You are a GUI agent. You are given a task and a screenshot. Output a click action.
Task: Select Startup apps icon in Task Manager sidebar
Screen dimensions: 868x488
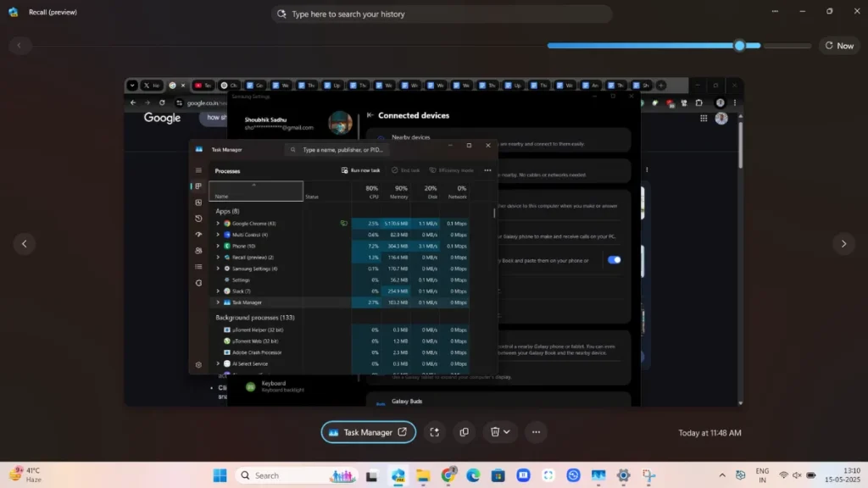pos(198,235)
